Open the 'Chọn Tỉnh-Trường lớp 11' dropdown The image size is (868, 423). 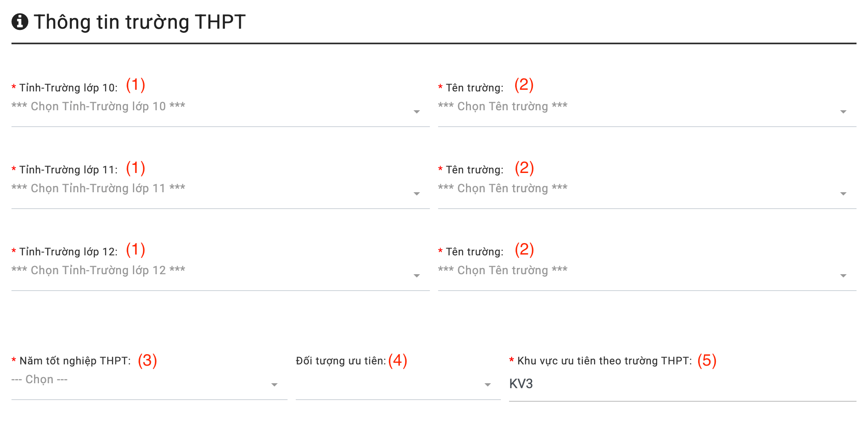(x=98, y=189)
